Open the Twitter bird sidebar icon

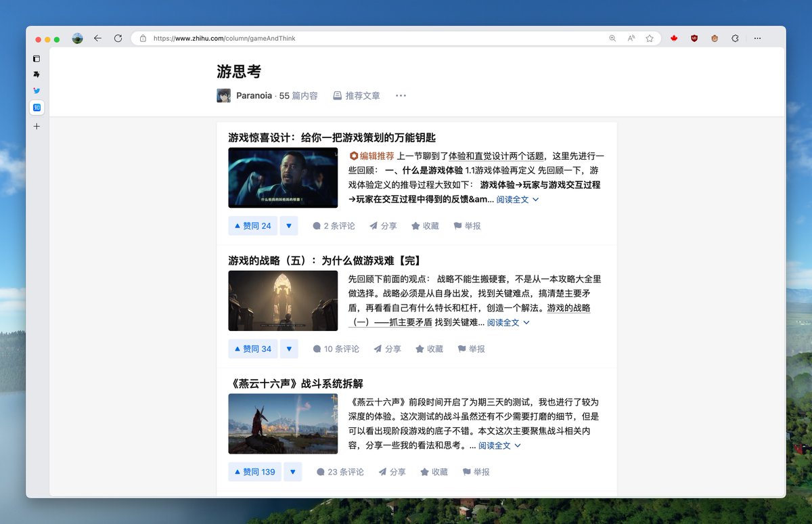pyautogui.click(x=37, y=91)
